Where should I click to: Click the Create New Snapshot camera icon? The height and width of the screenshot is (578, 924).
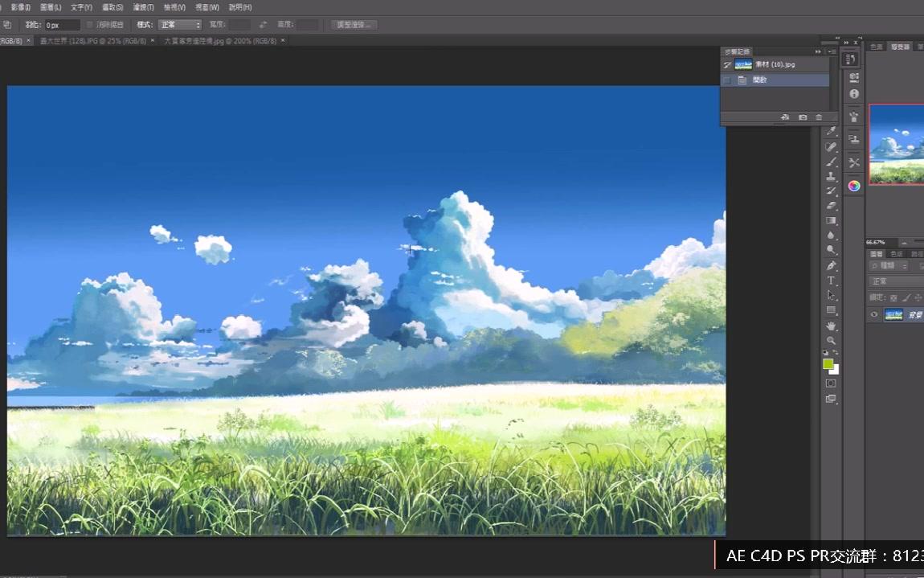pos(803,117)
